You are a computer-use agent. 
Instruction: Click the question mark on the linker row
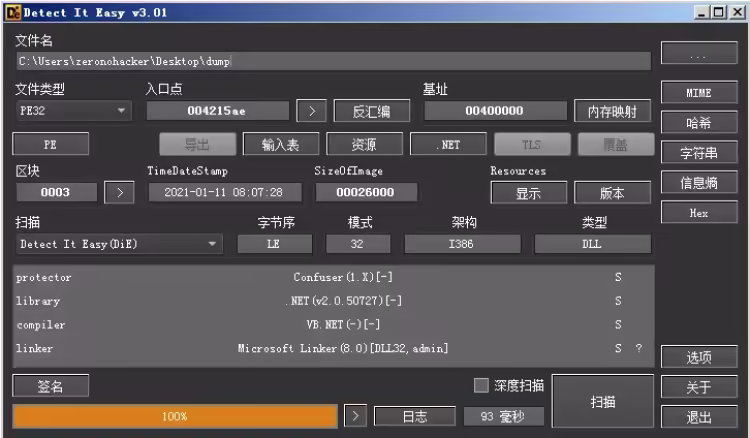coord(639,348)
